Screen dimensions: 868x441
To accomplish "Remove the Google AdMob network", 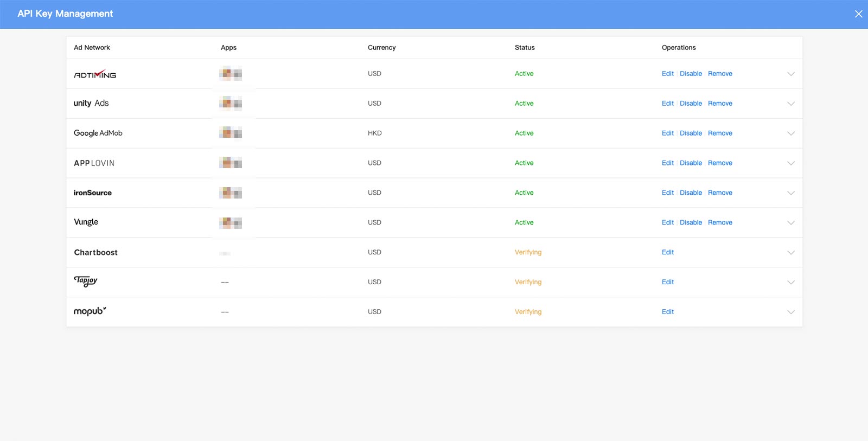I will [720, 133].
